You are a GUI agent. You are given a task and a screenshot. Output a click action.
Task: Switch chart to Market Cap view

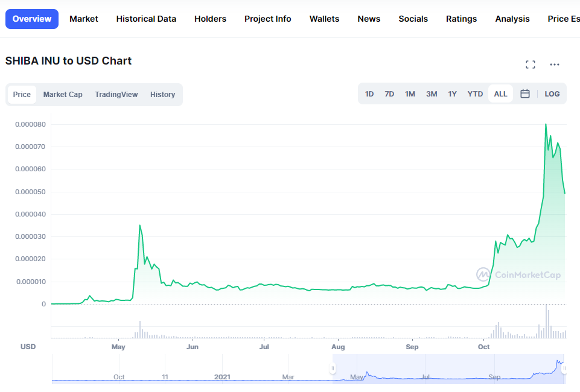63,95
